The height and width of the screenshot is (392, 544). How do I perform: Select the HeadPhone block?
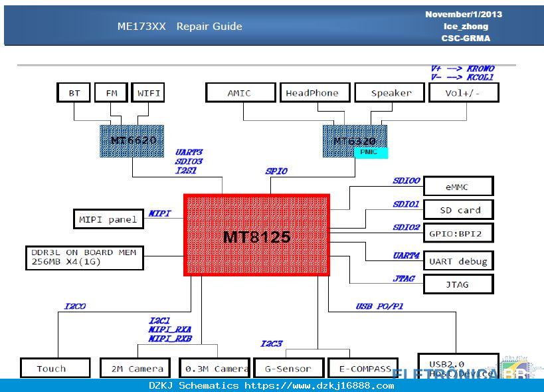click(315, 92)
